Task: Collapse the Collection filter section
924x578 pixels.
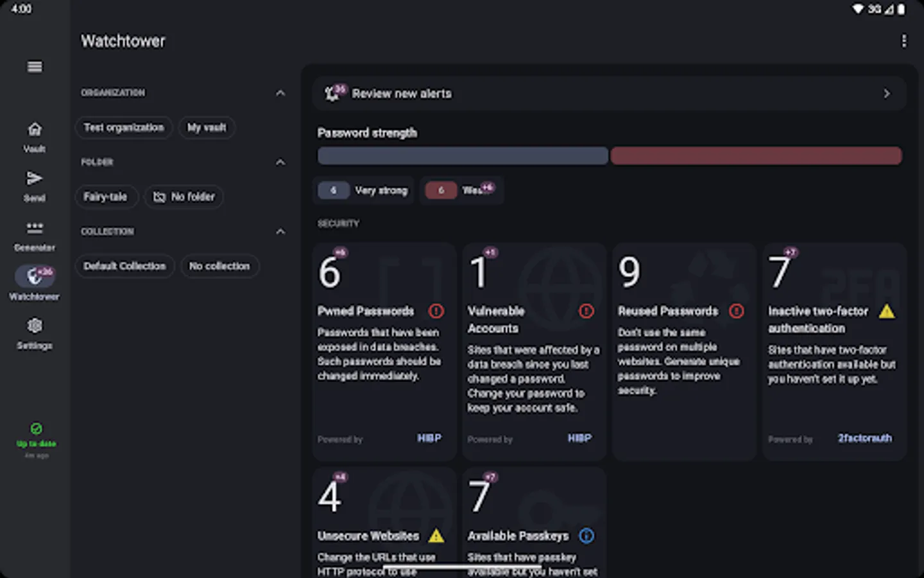Action: coord(280,231)
